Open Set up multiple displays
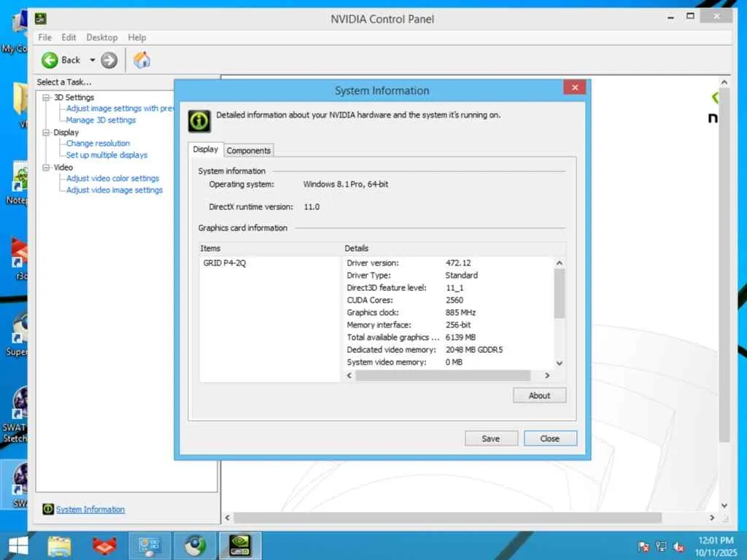This screenshot has width=747, height=560. 107,155
